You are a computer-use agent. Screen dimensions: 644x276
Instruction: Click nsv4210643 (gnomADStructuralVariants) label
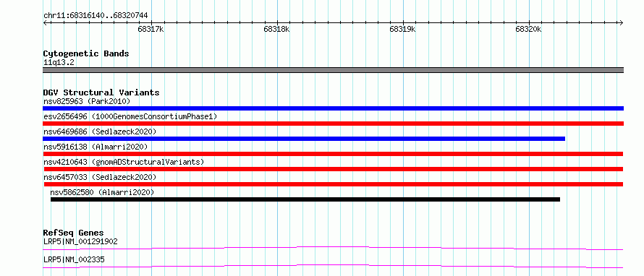point(124,162)
